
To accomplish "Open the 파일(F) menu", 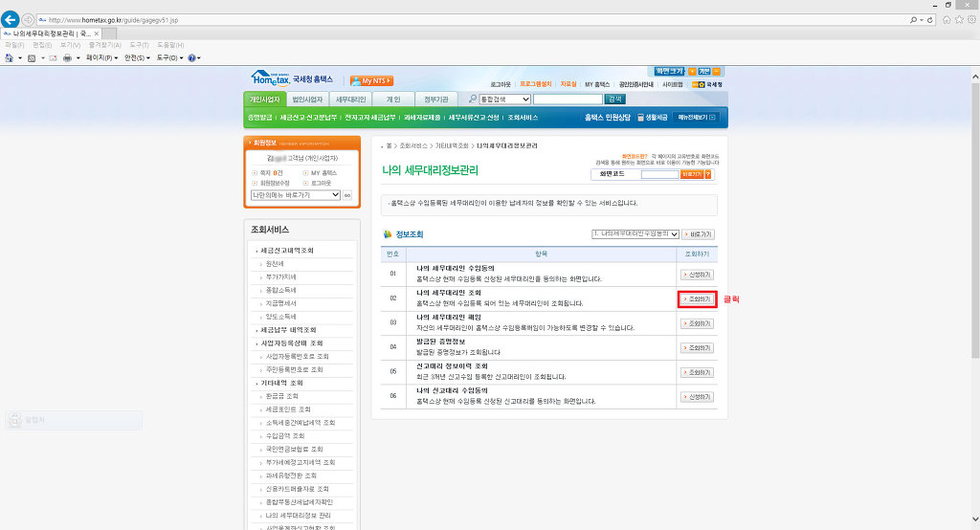I will click(14, 46).
